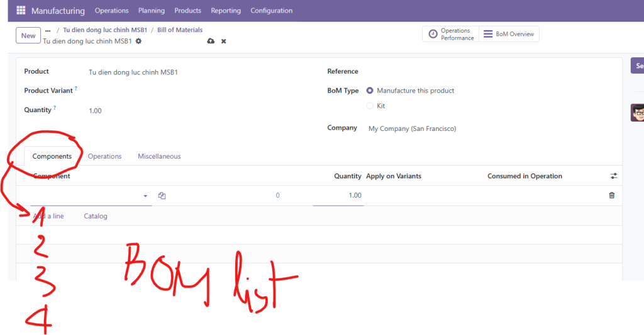The image size is (644, 335).
Task: Switch to the Miscellaneous tab
Action: (x=159, y=156)
